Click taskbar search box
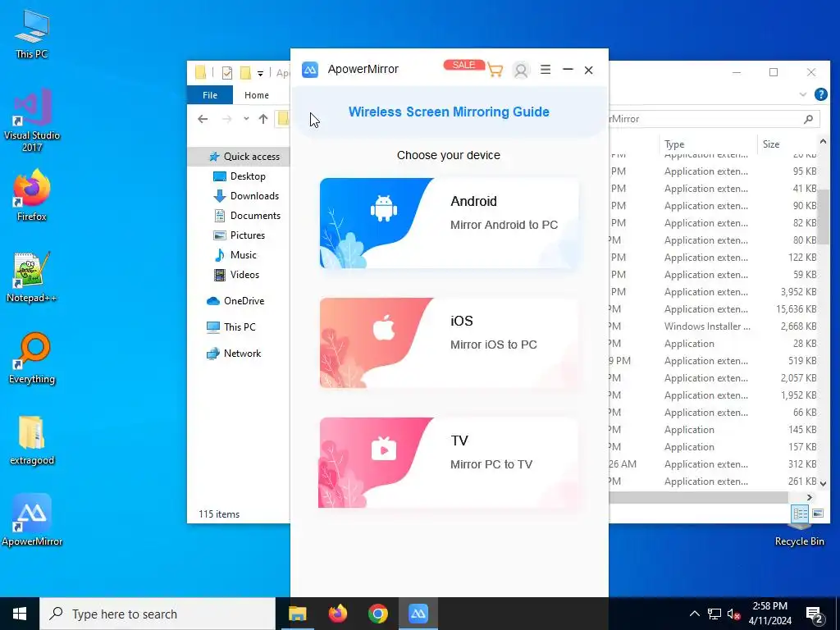This screenshot has width=840, height=630. (x=157, y=614)
